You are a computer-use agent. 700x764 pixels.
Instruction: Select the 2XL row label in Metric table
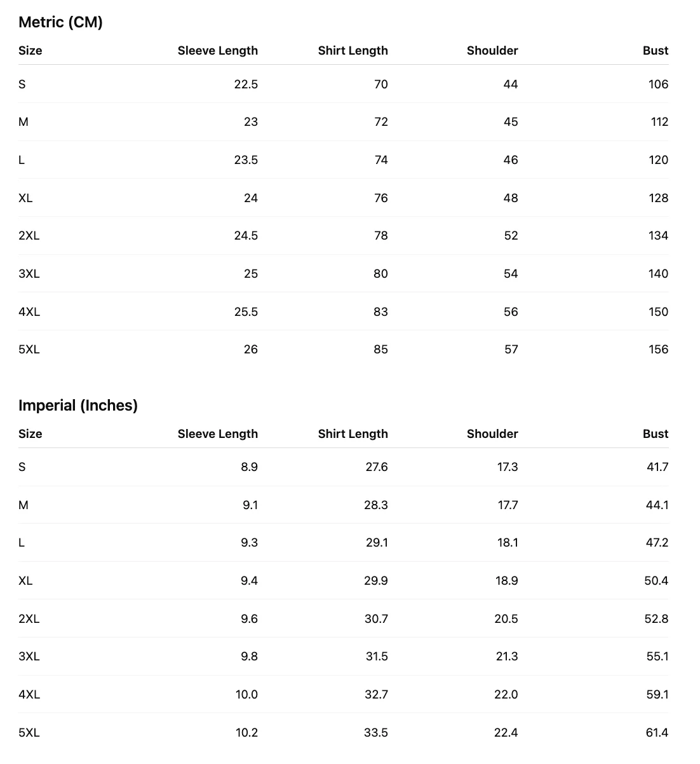29,236
